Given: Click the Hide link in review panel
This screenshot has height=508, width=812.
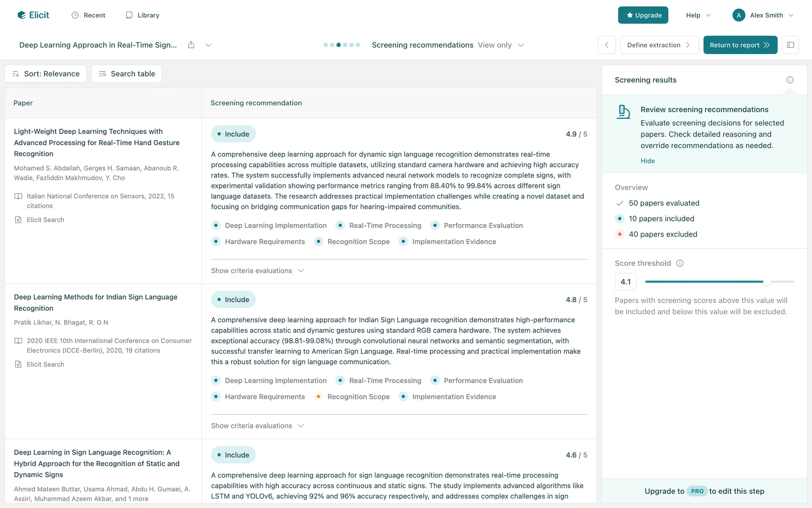Looking at the screenshot, I should pyautogui.click(x=647, y=161).
